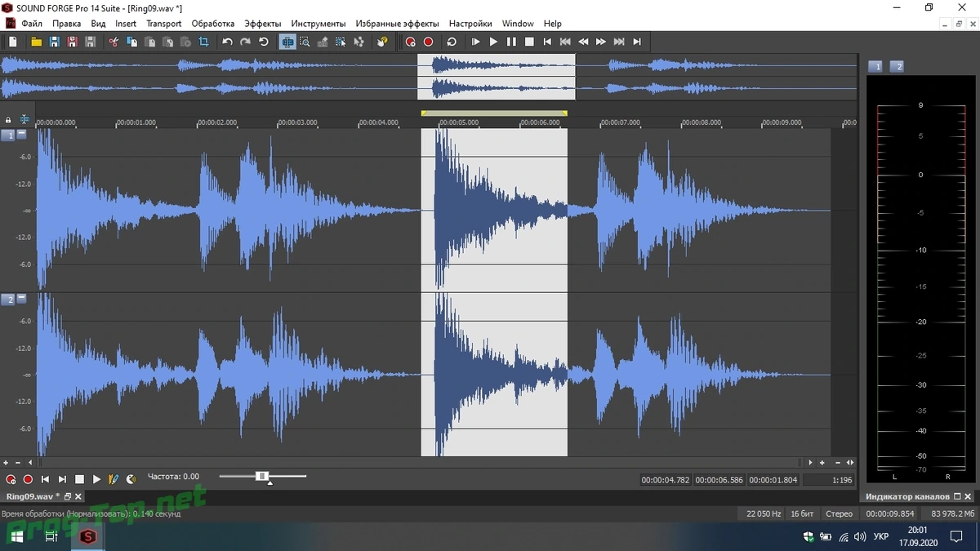Click the help pointer icon with question mark
The height and width of the screenshot is (551, 980).
pos(382,42)
